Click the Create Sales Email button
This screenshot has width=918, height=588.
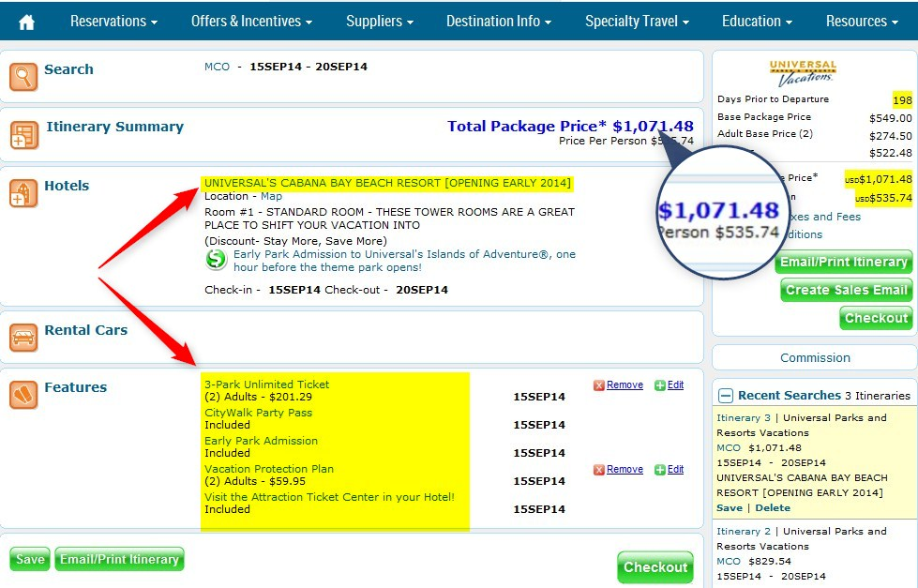click(847, 290)
